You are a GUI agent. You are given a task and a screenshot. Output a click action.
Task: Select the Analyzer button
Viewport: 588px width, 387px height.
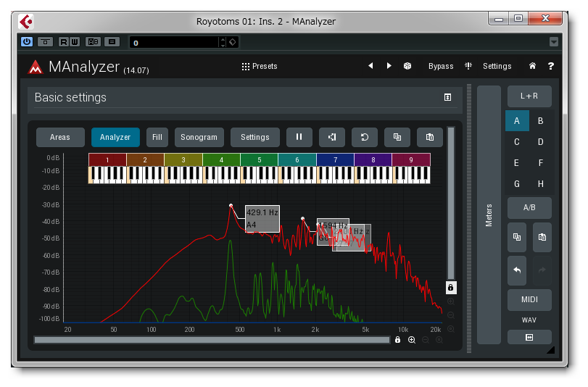tap(115, 137)
